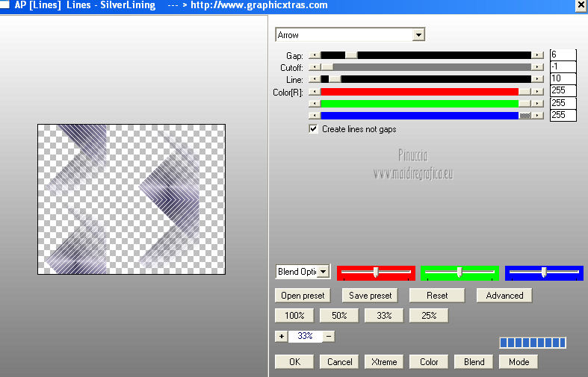The width and height of the screenshot is (588, 377).
Task: Zoom in with the plus button
Action: [281, 336]
